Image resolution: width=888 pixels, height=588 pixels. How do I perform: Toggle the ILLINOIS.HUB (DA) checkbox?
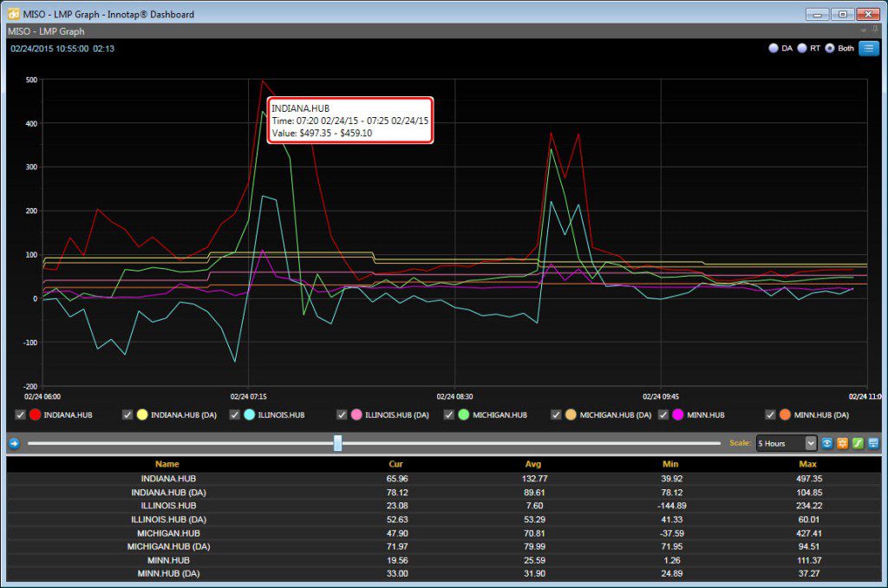click(x=342, y=415)
